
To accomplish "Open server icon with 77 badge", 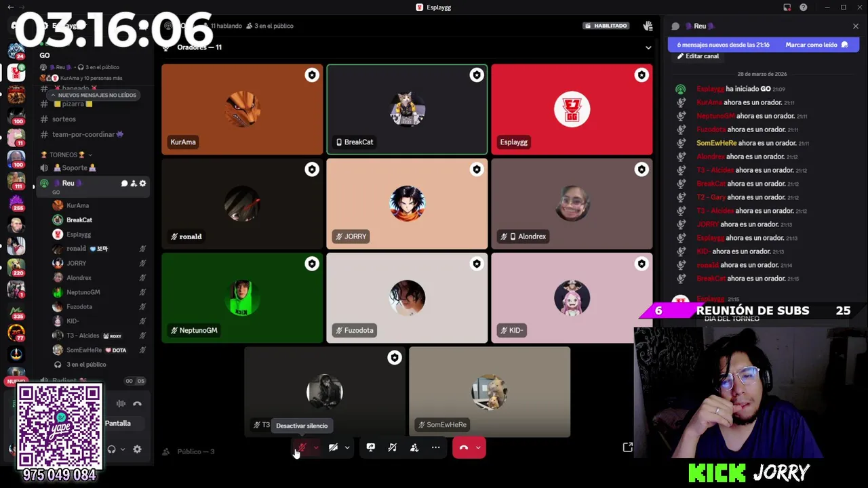I will click(x=16, y=333).
